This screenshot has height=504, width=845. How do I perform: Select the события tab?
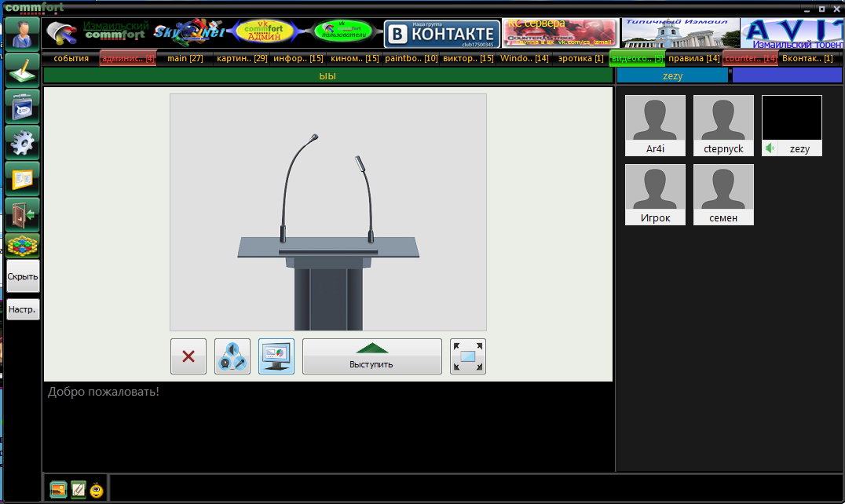[x=71, y=58]
